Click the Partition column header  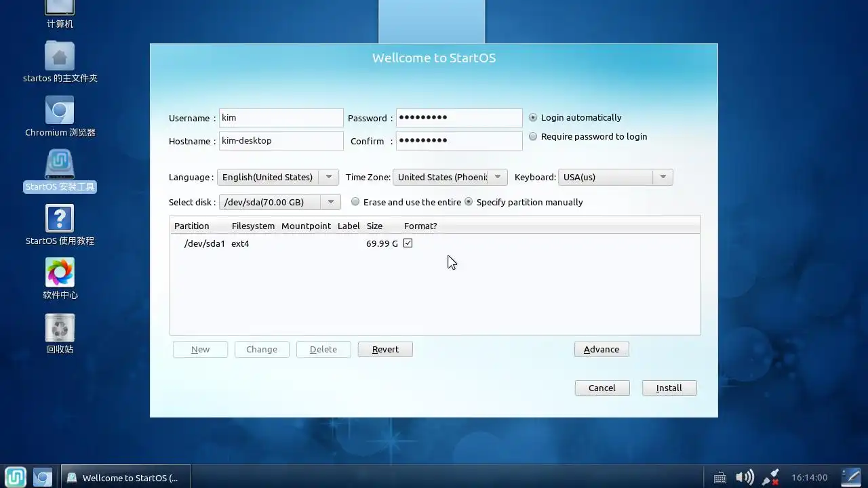(x=192, y=226)
